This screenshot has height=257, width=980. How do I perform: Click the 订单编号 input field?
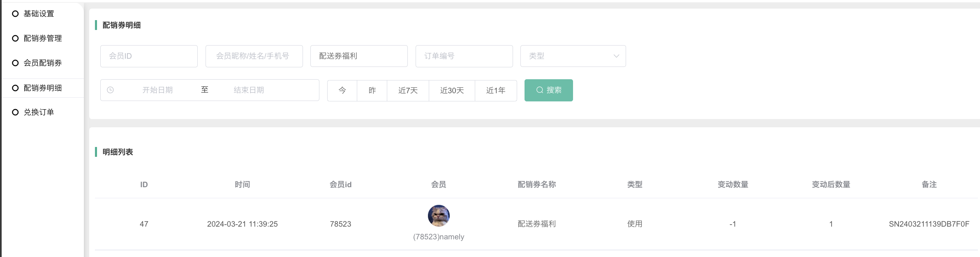tap(464, 56)
